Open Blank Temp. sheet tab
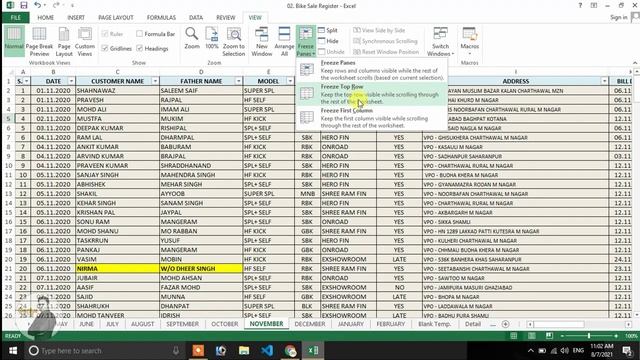Screen dimensions: 640x360 point(435,324)
